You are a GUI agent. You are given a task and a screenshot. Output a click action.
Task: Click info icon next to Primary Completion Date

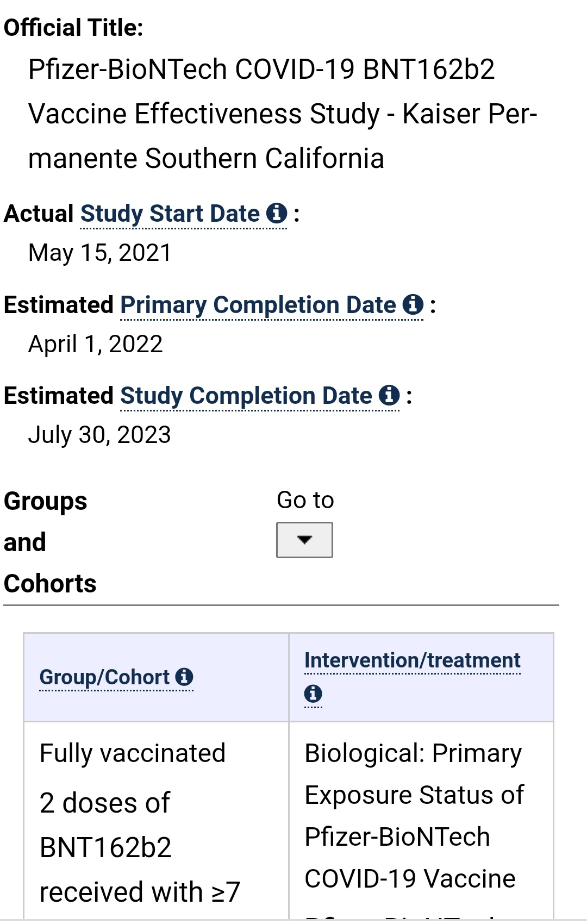pos(413,304)
